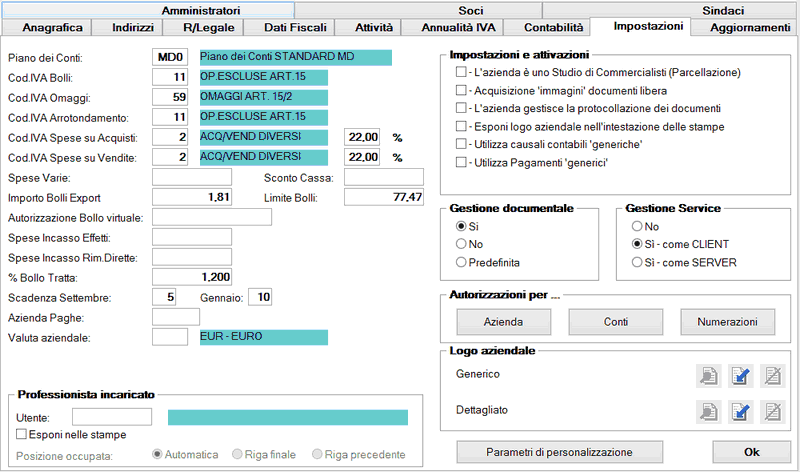Preview the Generico logo with magnifier icon

(x=709, y=376)
